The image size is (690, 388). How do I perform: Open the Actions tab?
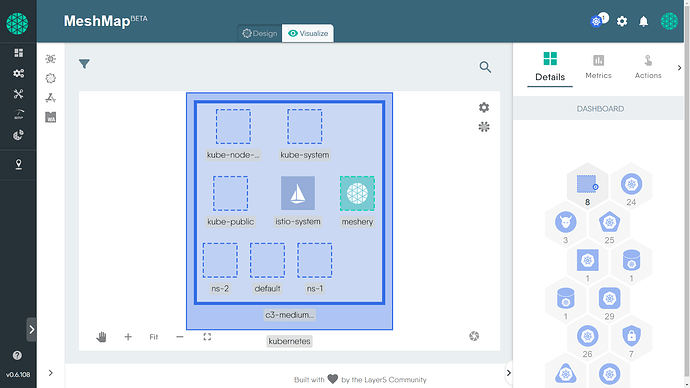point(648,67)
